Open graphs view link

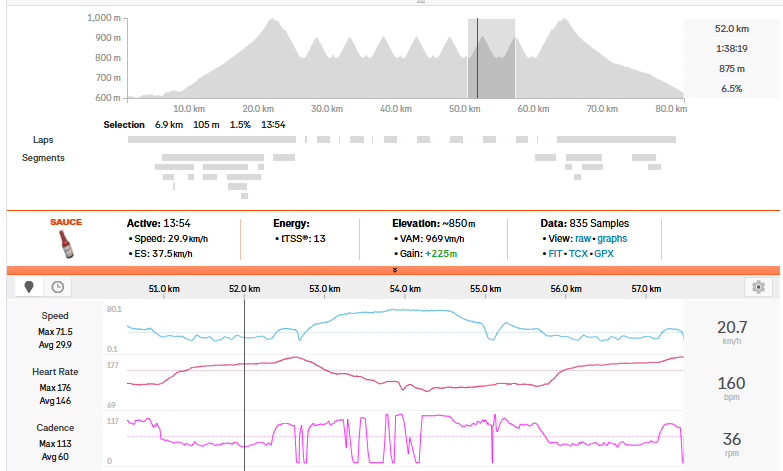point(612,239)
